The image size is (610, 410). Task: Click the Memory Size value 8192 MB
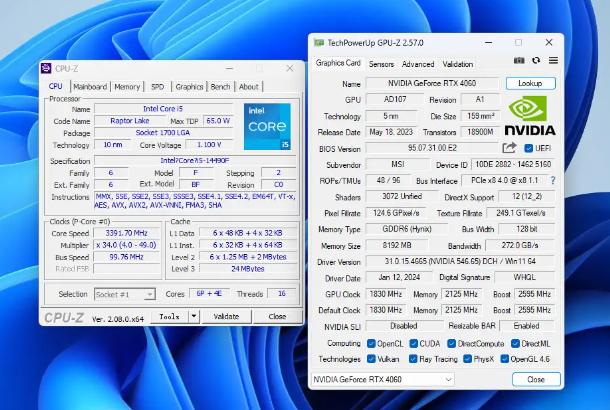tap(397, 245)
